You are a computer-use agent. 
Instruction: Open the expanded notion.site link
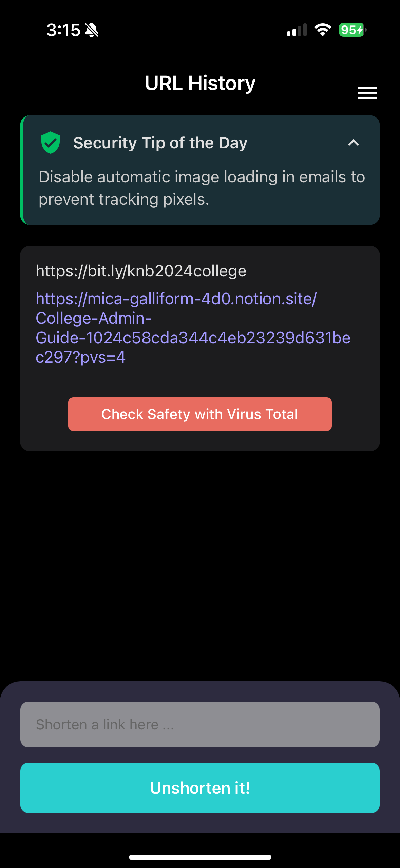[193, 328]
